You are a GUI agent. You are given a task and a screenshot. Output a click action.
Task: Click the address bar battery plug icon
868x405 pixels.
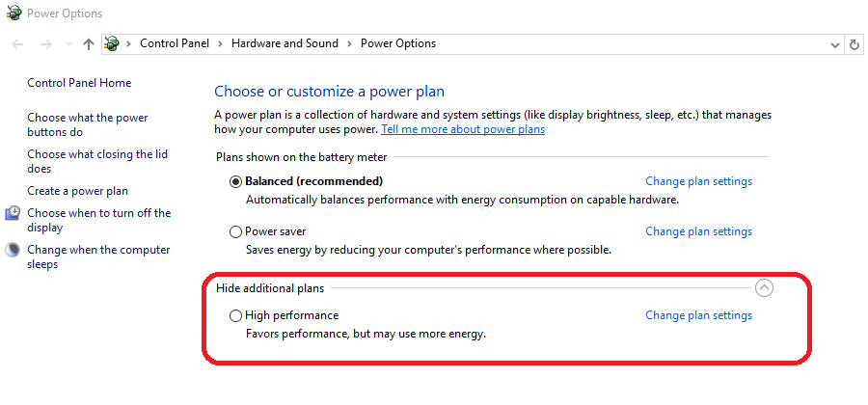[112, 43]
